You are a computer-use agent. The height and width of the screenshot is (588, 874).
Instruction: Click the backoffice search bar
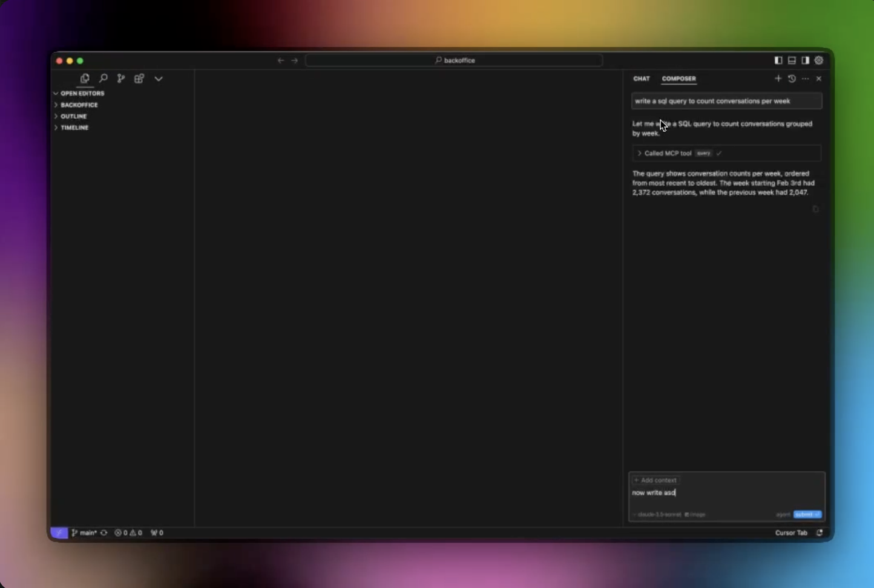tap(454, 60)
